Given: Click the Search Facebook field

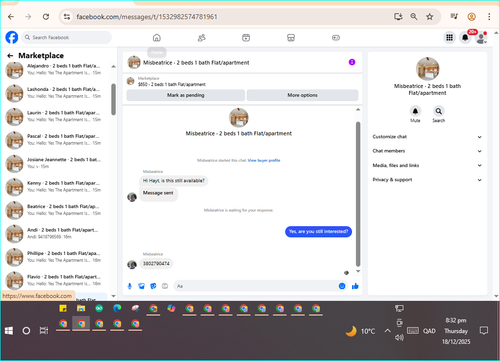Looking at the screenshot, I should pos(67,37).
